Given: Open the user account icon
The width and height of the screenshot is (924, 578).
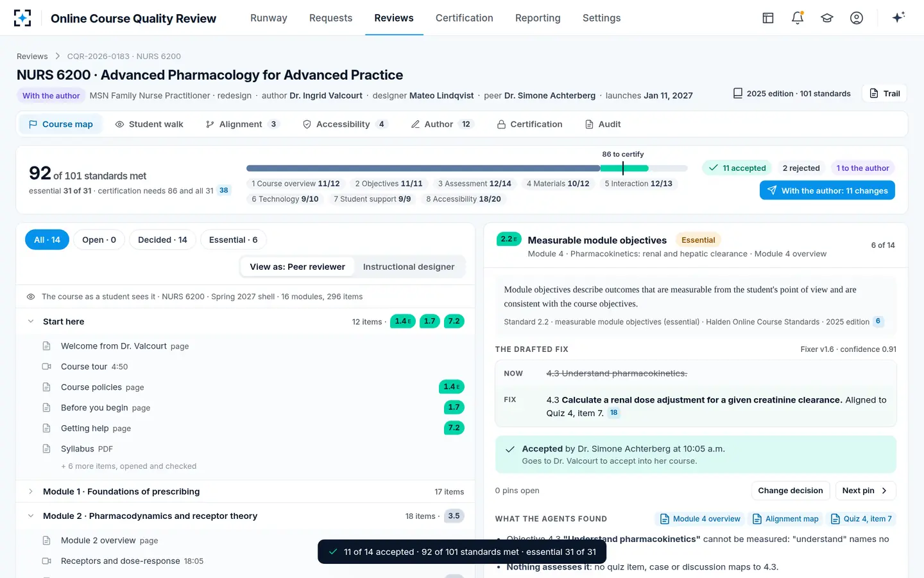Looking at the screenshot, I should point(857,18).
